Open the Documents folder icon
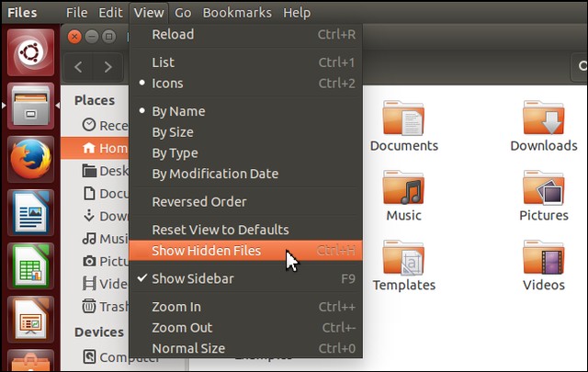 coord(404,118)
